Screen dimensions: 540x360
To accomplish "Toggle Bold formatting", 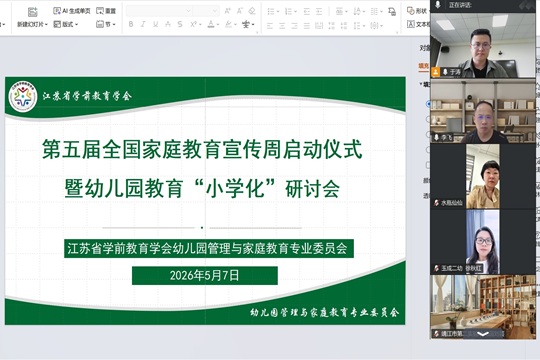I will [131, 24].
